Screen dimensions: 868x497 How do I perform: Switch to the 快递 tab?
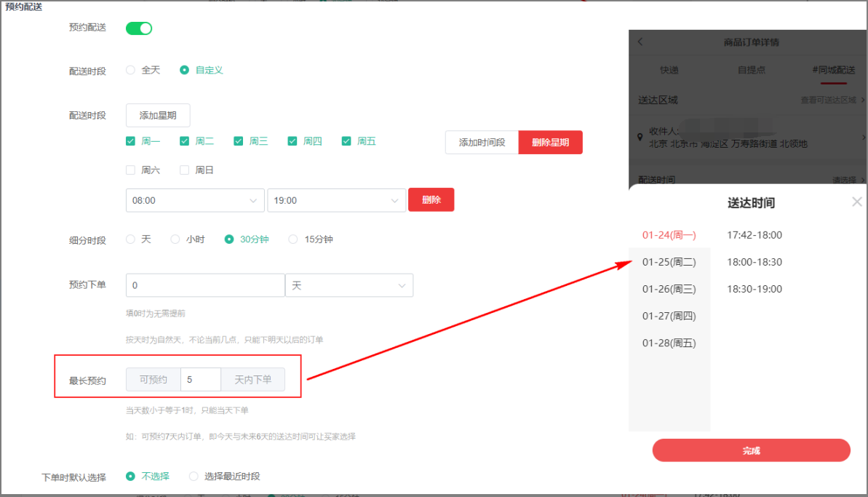669,70
